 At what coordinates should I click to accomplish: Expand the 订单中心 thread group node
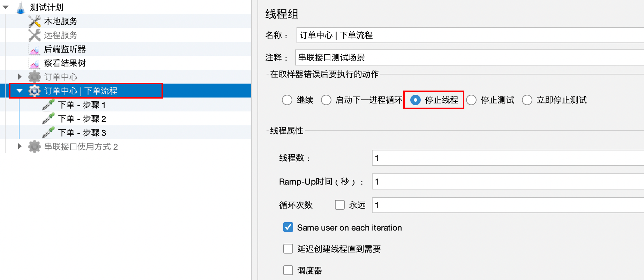[x=20, y=77]
